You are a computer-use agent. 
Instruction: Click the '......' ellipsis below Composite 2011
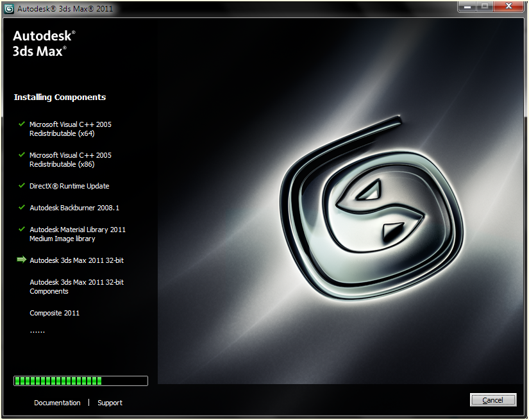point(37,332)
